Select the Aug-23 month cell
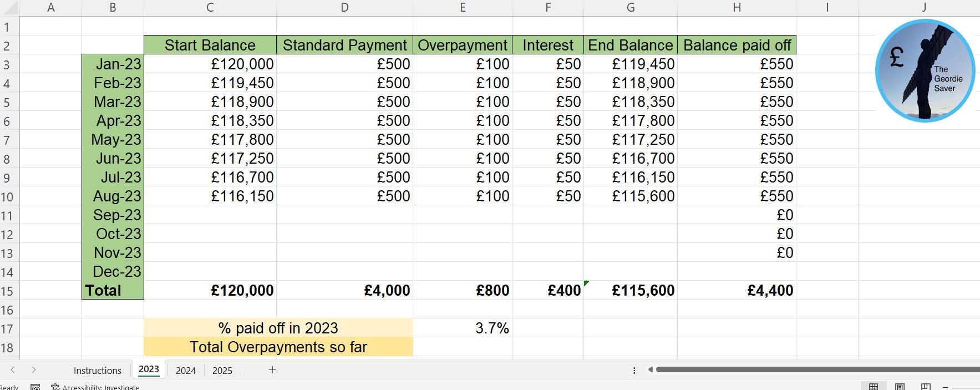This screenshot has height=390, width=980. (113, 196)
